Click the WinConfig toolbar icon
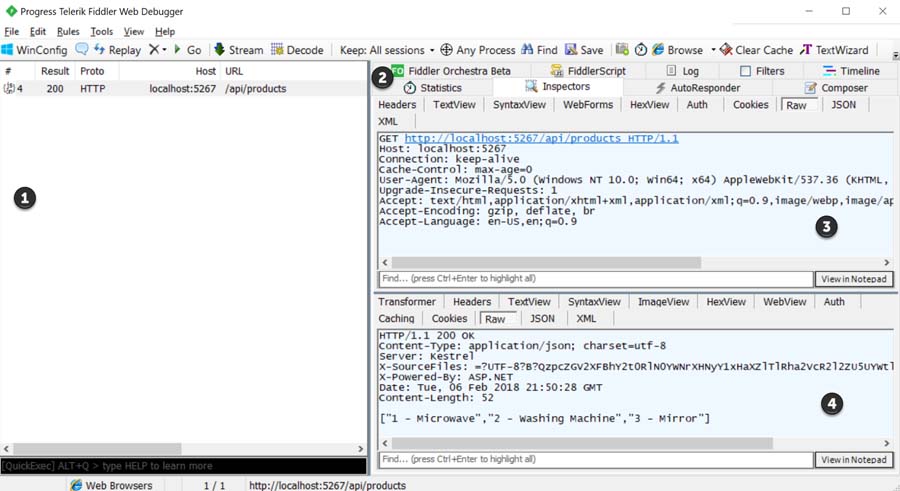 point(8,50)
